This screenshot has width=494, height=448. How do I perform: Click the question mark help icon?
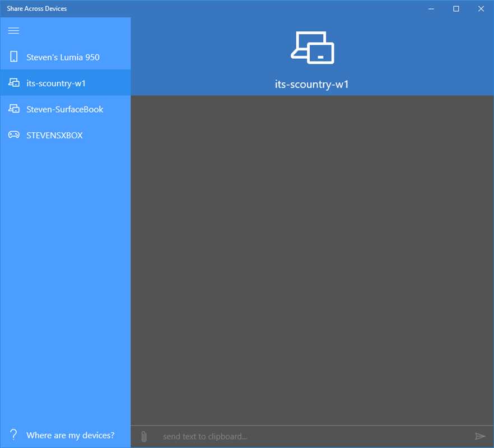pos(13,435)
